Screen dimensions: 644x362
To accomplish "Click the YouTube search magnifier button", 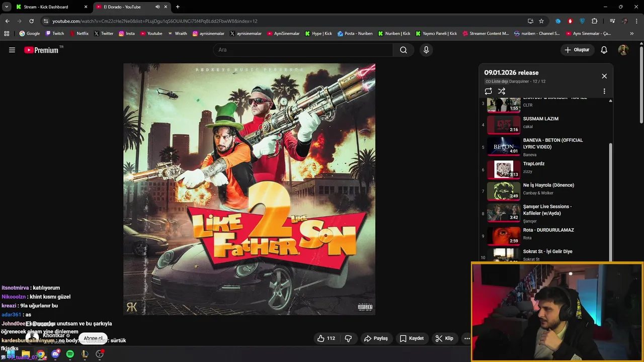I will 404,50.
